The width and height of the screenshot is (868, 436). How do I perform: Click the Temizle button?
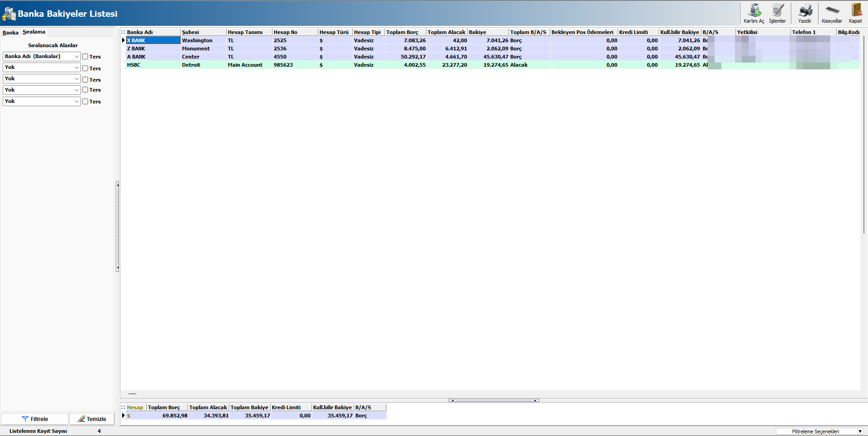tap(92, 419)
